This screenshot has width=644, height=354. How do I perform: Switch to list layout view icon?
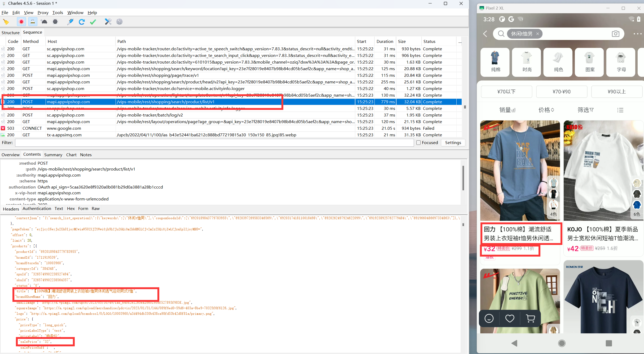(620, 110)
